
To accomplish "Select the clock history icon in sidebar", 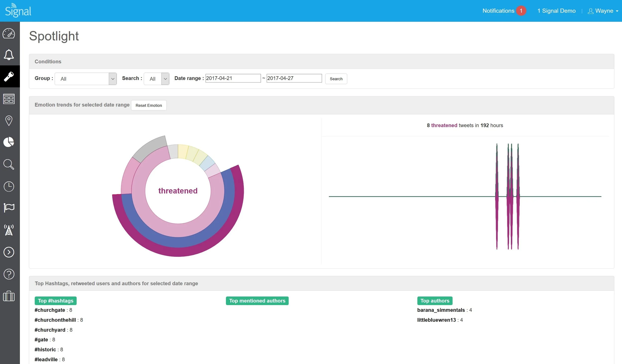I will [9, 186].
